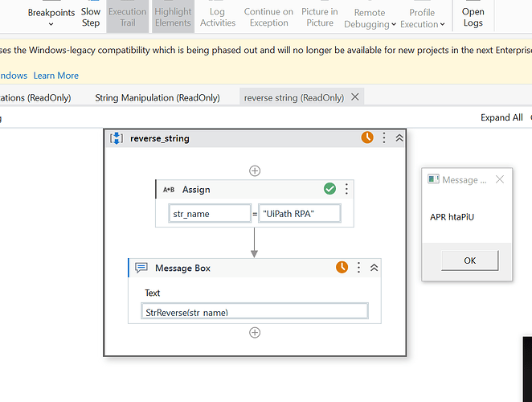Select the reverse_string sequence title
The image size is (532, 402).
[159, 138]
